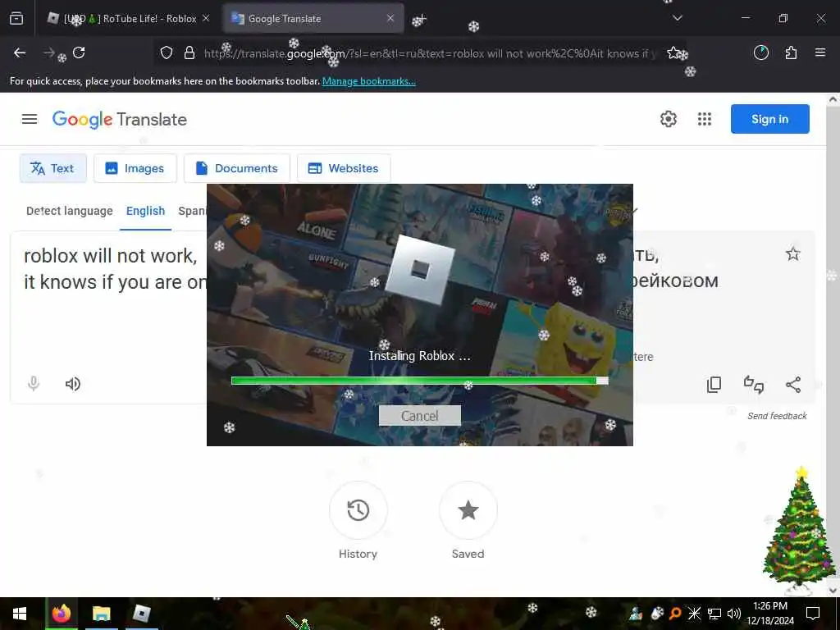Switch to Images translation mode
Image resolution: width=840 pixels, height=630 pixels.
pos(135,168)
